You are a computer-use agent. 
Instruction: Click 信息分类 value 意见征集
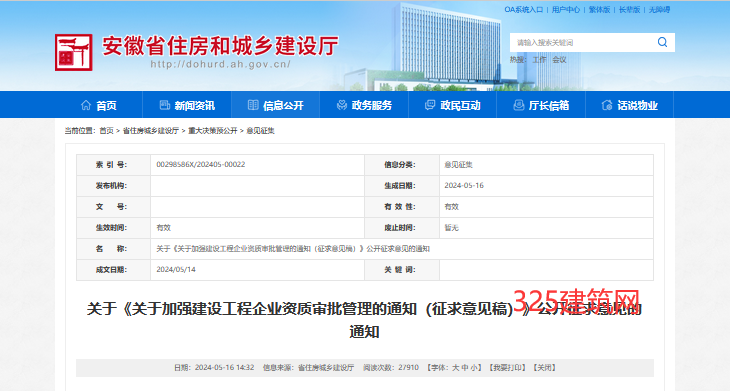pyautogui.click(x=458, y=164)
